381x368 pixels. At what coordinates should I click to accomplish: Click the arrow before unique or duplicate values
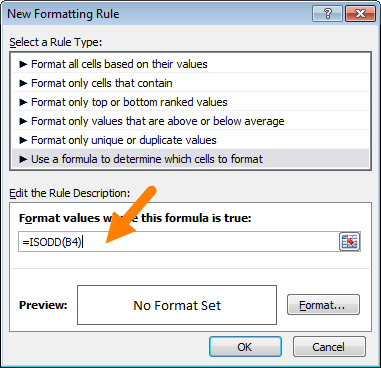pyautogui.click(x=23, y=140)
